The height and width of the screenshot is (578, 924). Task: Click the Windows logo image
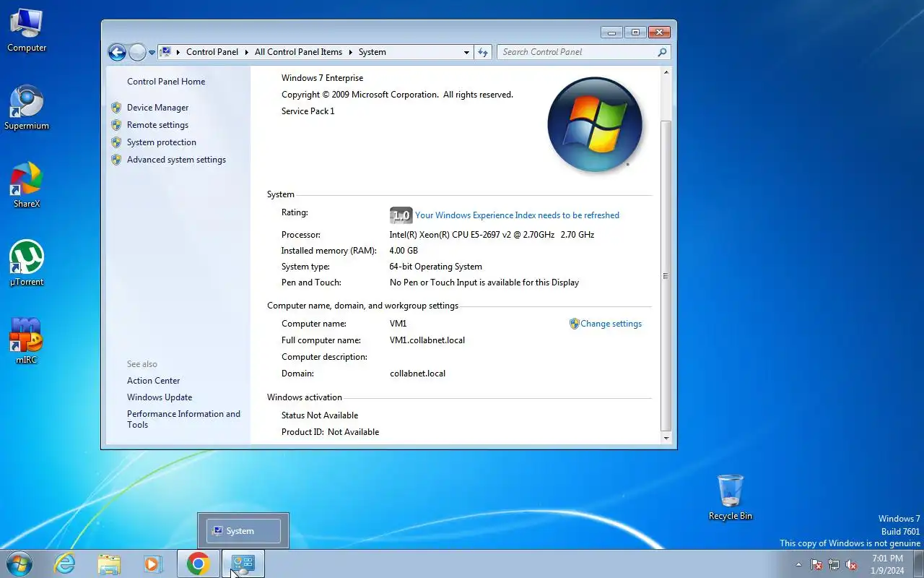(x=595, y=124)
